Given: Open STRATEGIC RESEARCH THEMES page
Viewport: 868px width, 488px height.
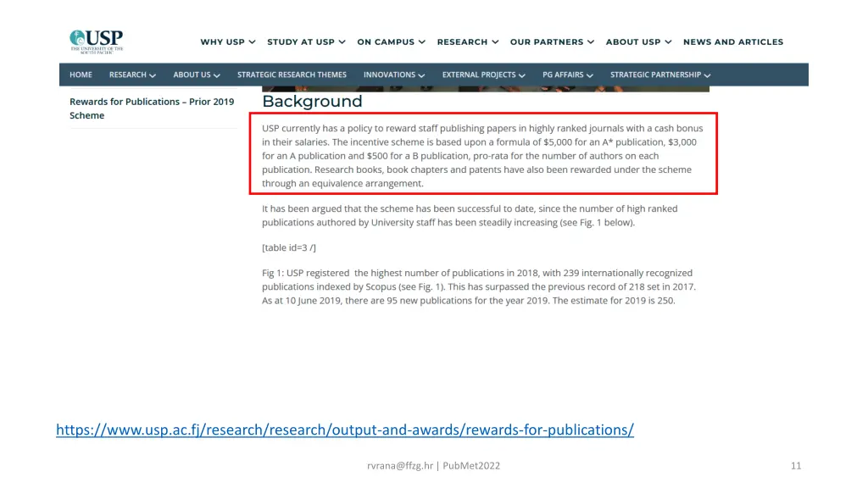Looking at the screenshot, I should 292,75.
